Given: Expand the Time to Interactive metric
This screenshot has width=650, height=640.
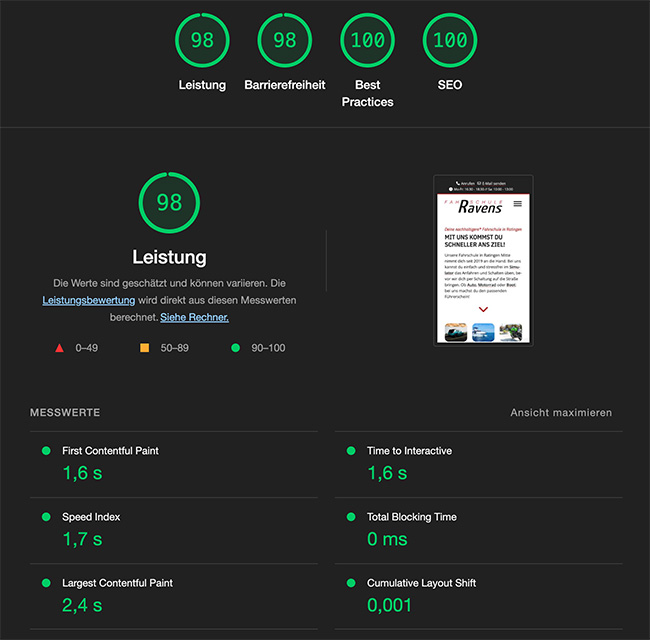Looking at the screenshot, I should [x=409, y=451].
